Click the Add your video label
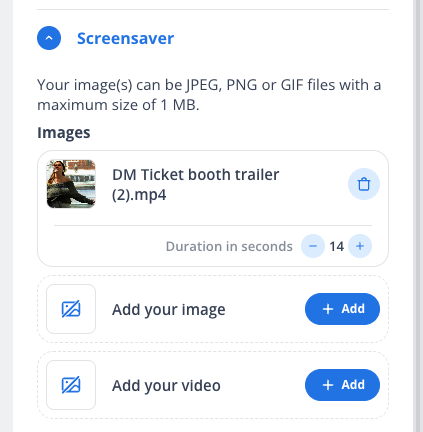Image resolution: width=423 pixels, height=432 pixels. [166, 386]
